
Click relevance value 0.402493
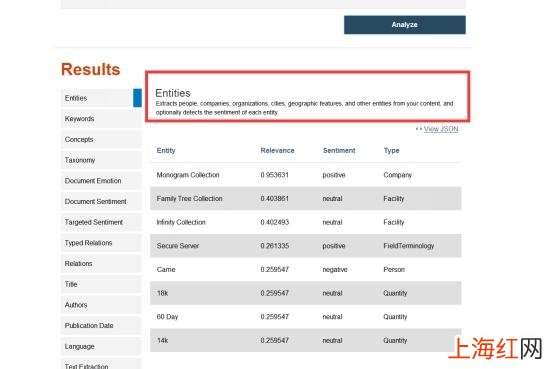pos(275,222)
